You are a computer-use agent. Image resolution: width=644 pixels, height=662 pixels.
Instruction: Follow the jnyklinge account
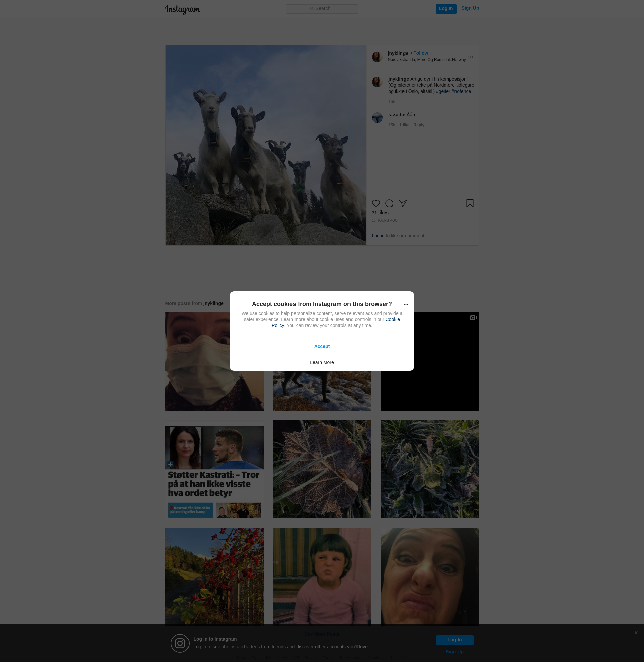coord(420,53)
